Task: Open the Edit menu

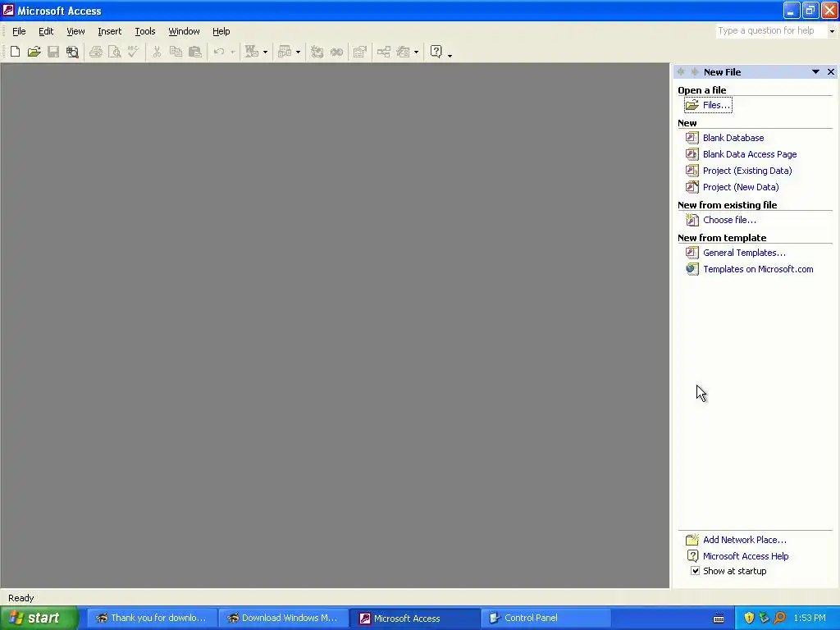Action: 46,31
